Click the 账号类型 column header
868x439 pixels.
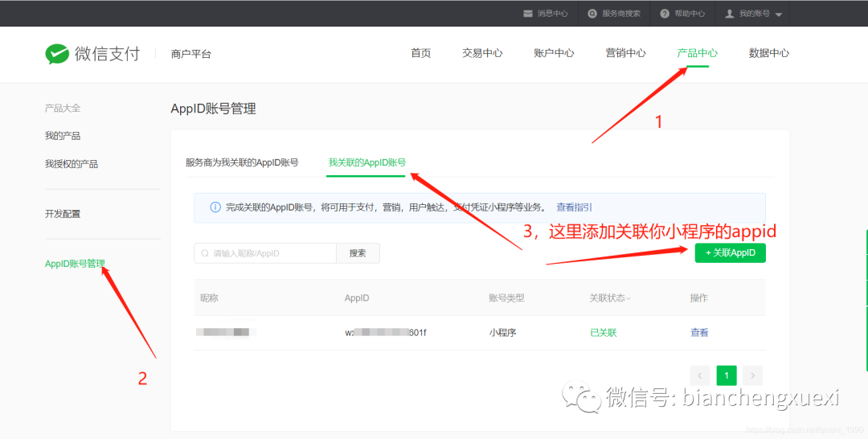506,297
